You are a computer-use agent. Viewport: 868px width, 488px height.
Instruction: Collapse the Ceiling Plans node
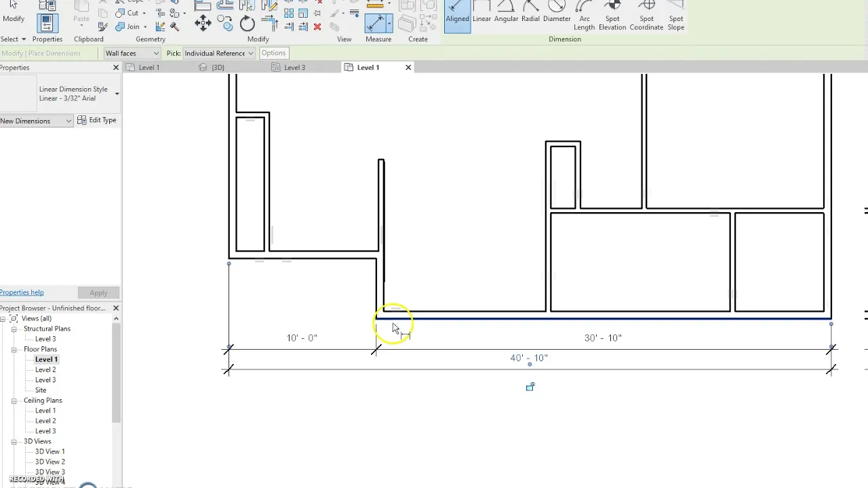click(14, 401)
